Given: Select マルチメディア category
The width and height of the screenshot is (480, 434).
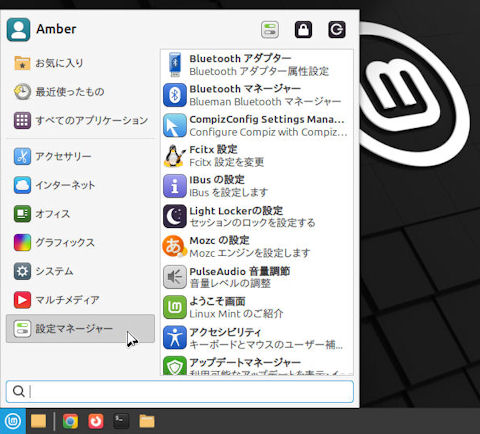Looking at the screenshot, I should 80,300.
